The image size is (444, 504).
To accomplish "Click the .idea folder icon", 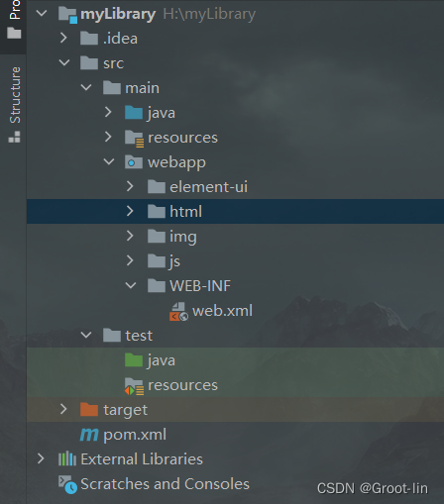I will (89, 39).
